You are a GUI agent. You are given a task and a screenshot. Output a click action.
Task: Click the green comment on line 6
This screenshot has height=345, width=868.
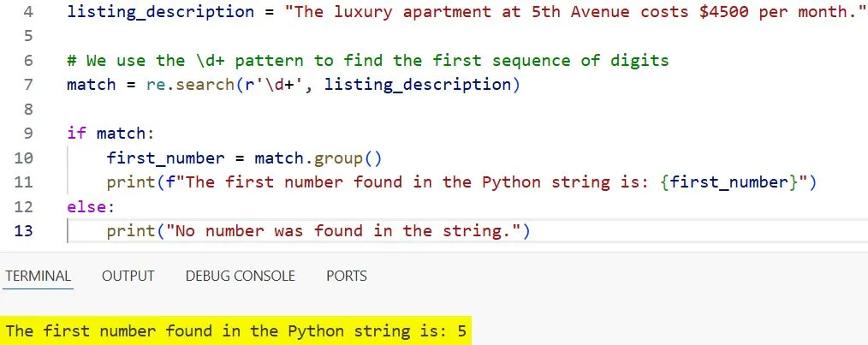(x=368, y=61)
